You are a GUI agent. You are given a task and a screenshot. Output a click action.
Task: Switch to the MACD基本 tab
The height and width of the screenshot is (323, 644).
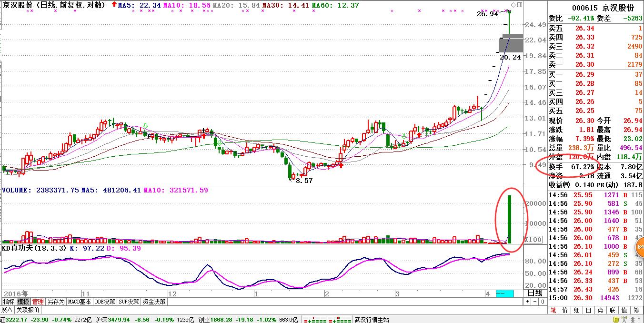(x=79, y=302)
